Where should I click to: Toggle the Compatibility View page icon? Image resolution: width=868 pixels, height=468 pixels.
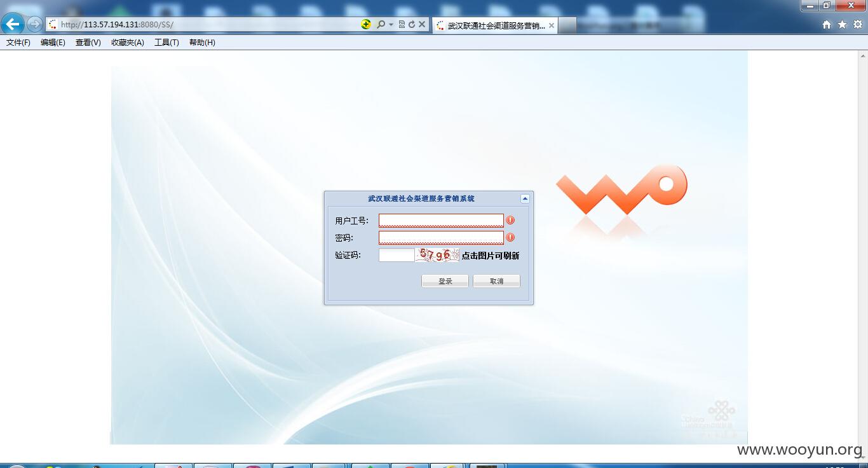pyautogui.click(x=402, y=24)
